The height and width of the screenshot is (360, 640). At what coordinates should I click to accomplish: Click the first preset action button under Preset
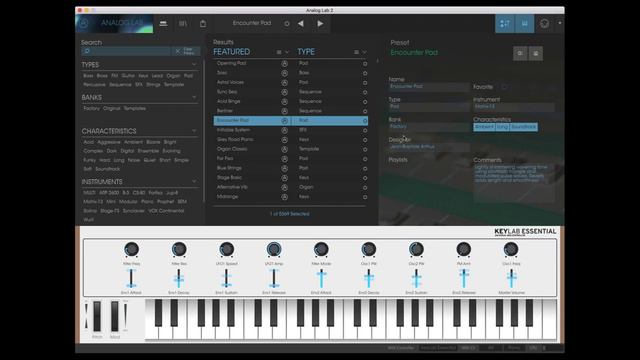tap(520, 53)
